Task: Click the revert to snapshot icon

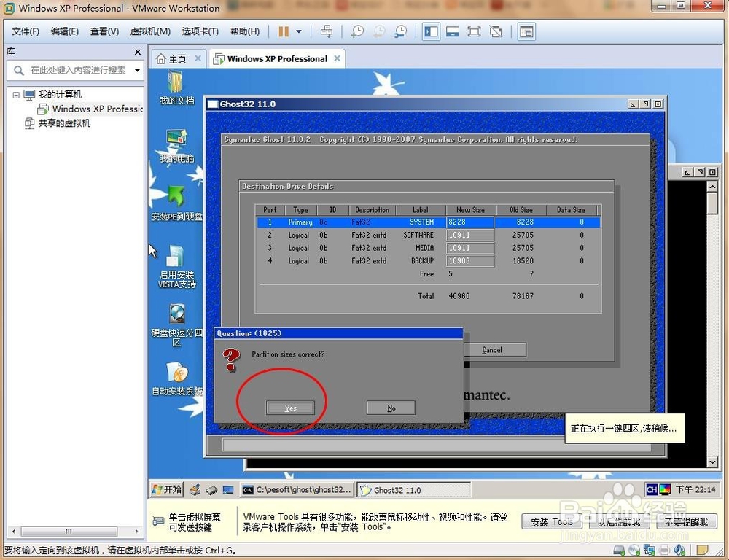Action: [x=379, y=31]
